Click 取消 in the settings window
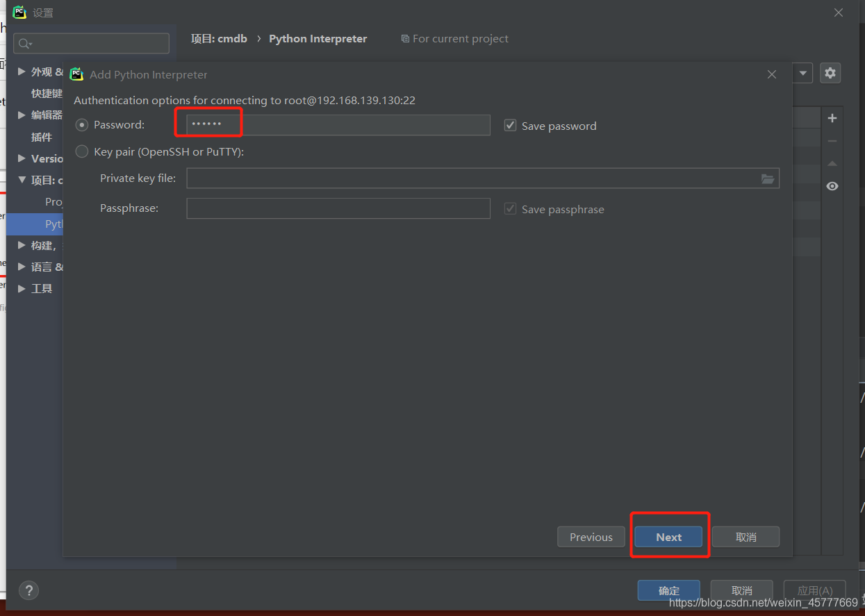The width and height of the screenshot is (865, 616). click(741, 590)
